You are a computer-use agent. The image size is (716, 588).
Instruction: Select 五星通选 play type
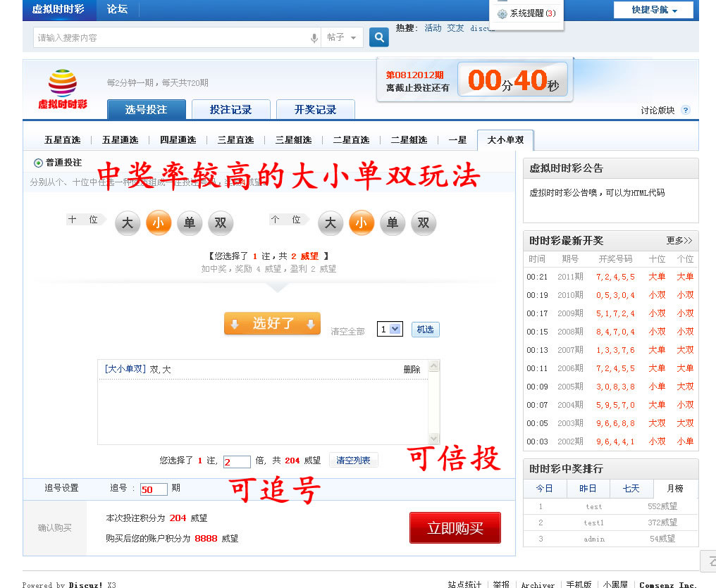[120, 140]
